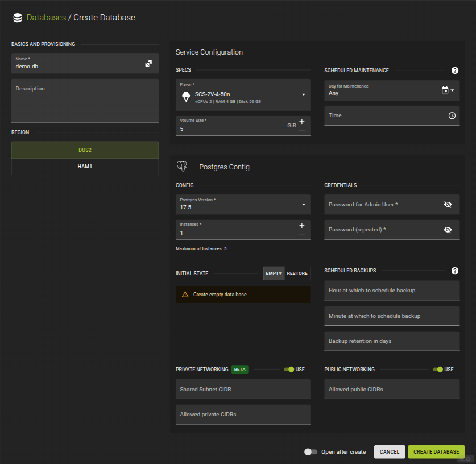Click Password for Admin User field
This screenshot has width=476, height=464.
point(392,205)
